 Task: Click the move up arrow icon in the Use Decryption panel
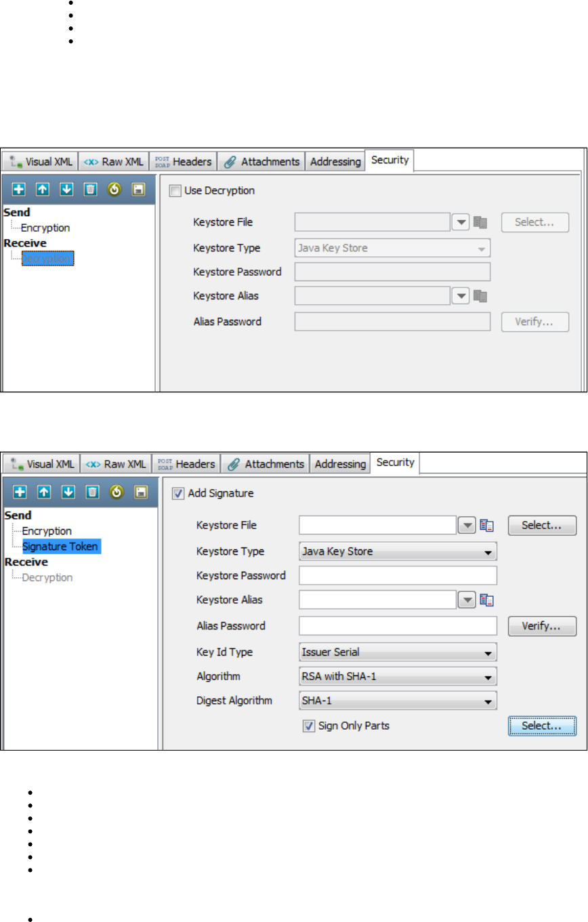43,189
